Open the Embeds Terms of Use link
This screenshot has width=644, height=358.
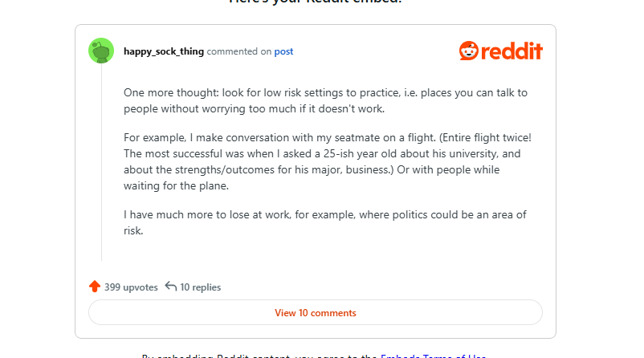(x=434, y=356)
